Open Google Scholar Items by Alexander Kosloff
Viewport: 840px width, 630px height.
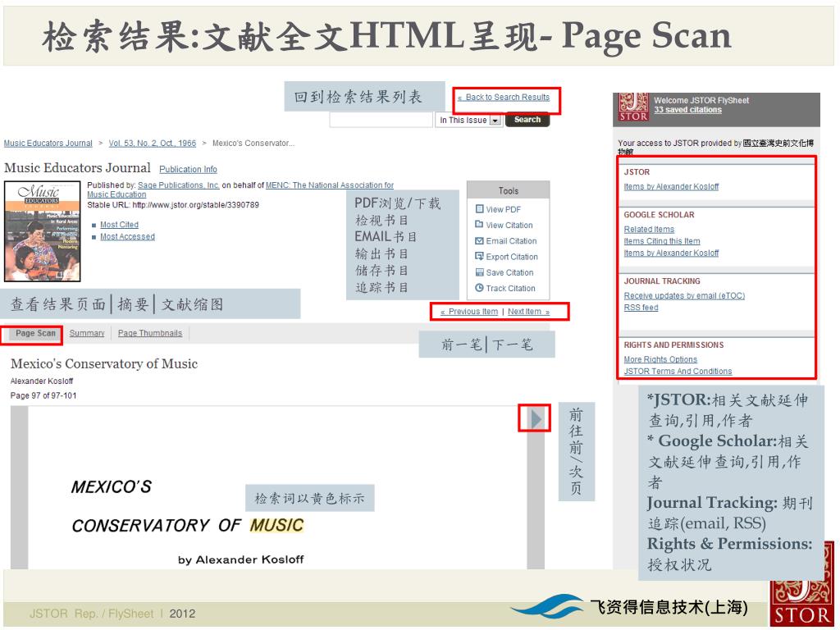(671, 253)
